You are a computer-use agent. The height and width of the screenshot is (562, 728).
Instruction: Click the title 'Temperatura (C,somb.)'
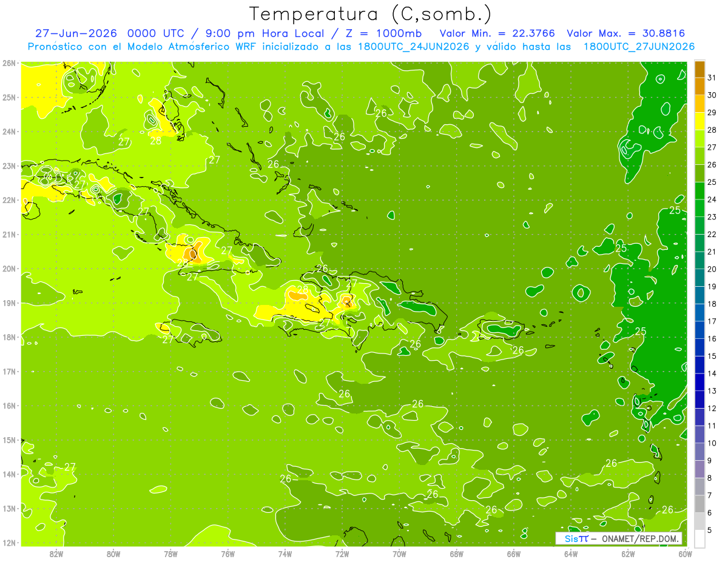(370, 14)
